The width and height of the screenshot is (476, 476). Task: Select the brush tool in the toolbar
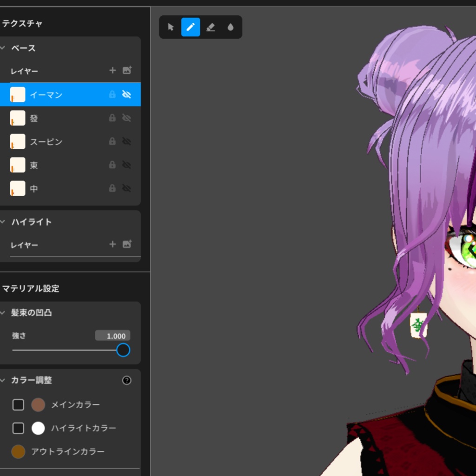[191, 27]
